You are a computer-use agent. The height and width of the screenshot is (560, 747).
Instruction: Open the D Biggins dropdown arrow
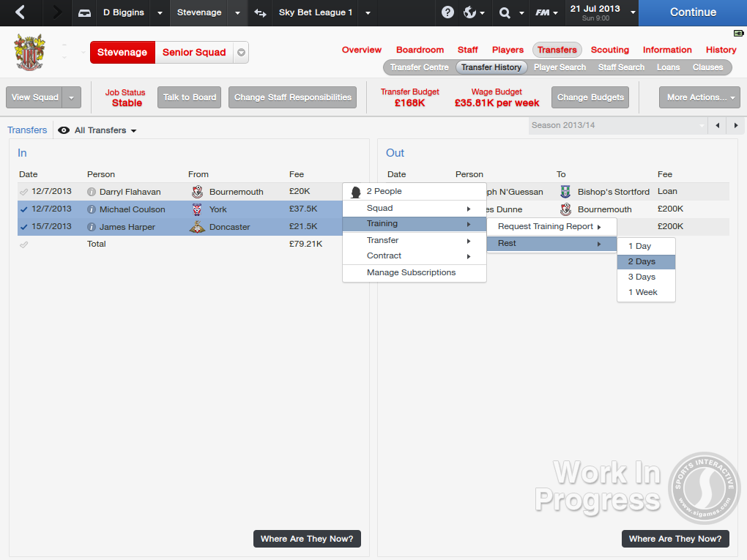click(x=160, y=13)
